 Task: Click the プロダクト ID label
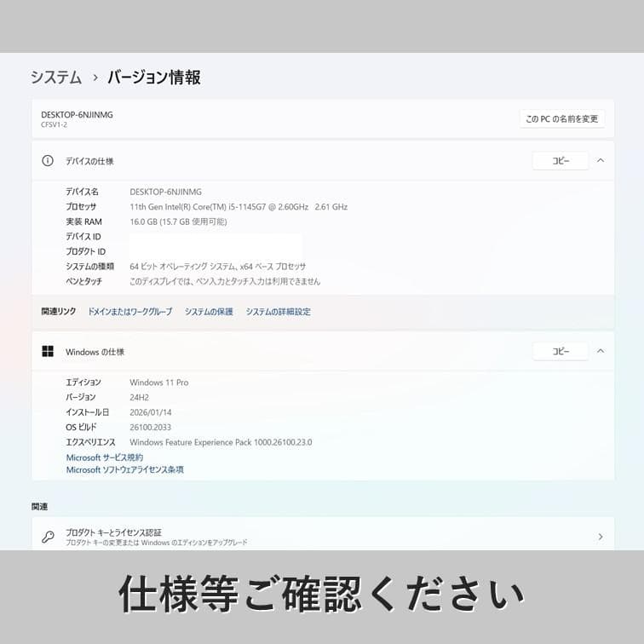[x=86, y=251]
